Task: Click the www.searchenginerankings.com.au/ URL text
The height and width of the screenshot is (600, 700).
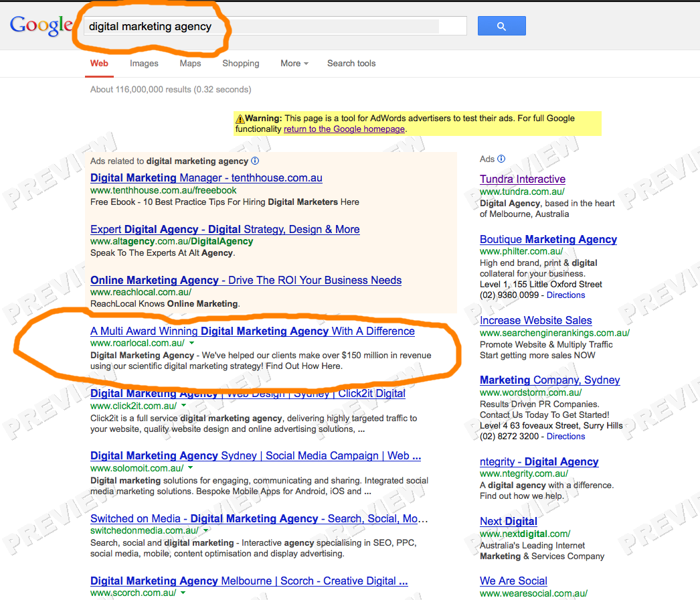Action: [x=555, y=333]
